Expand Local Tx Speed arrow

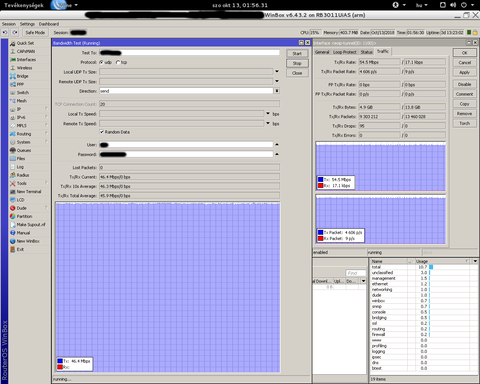268,114
